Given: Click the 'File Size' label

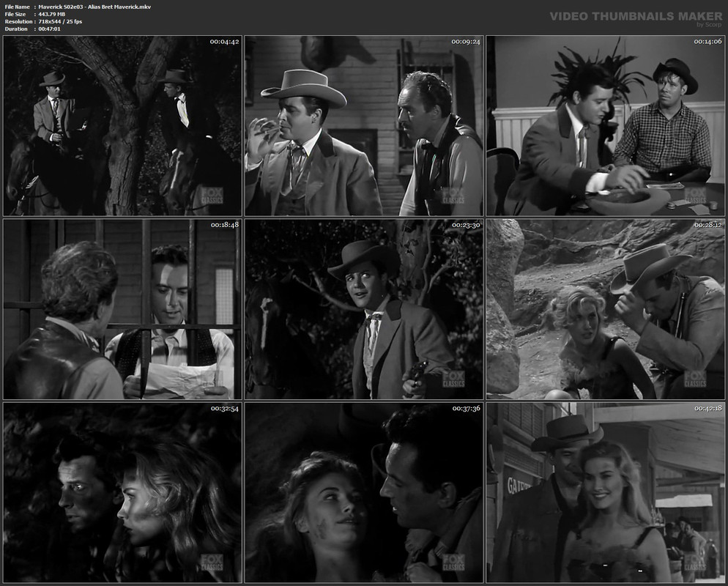Looking at the screenshot, I should 15,15.
